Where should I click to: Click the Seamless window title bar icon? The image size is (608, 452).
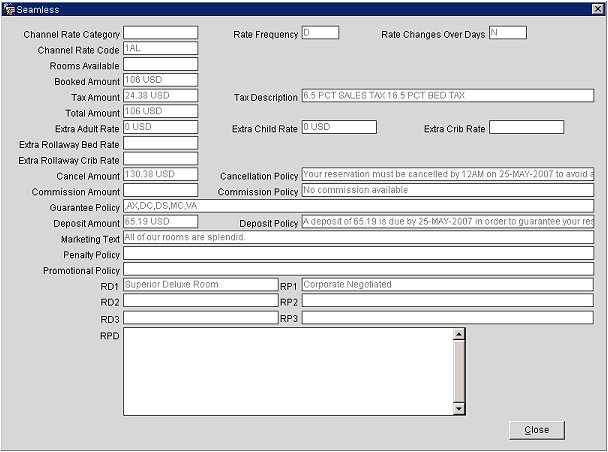click(10, 9)
